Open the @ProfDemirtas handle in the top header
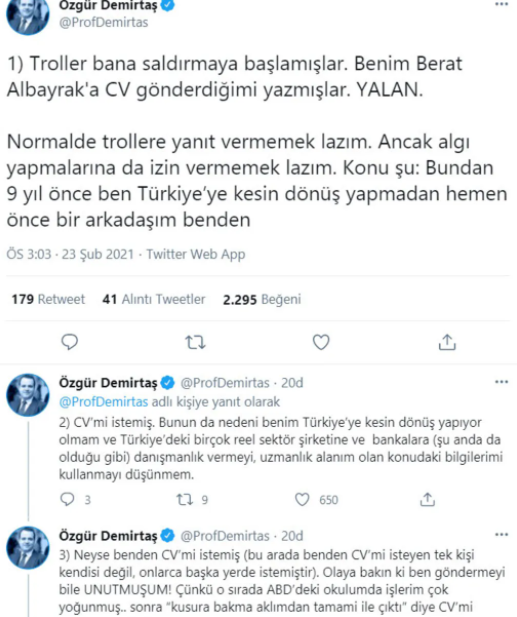The height and width of the screenshot is (617, 517). pos(103,22)
